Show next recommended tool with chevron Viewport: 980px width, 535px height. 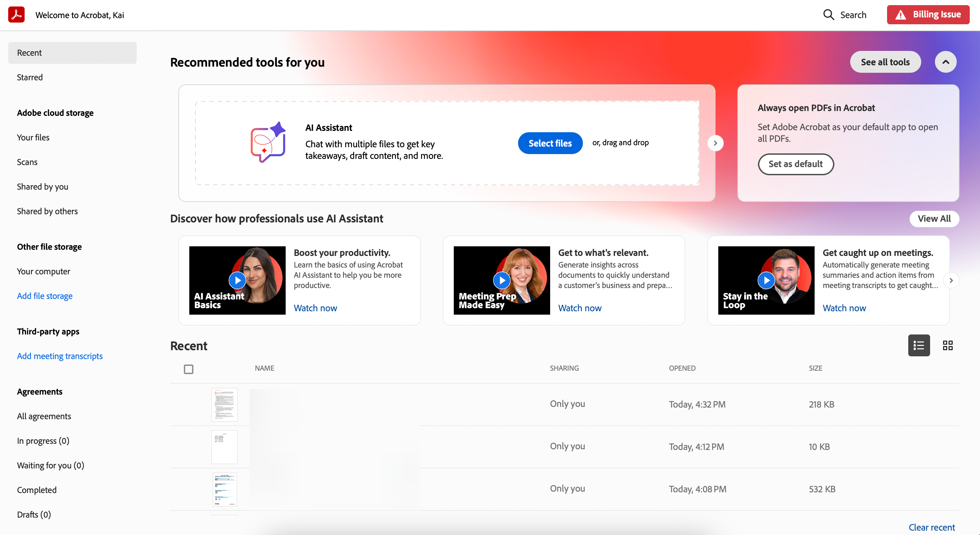click(x=715, y=143)
